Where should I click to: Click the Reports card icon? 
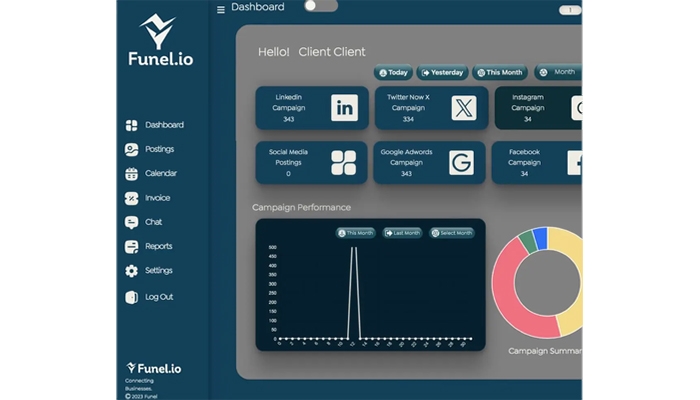point(131,247)
